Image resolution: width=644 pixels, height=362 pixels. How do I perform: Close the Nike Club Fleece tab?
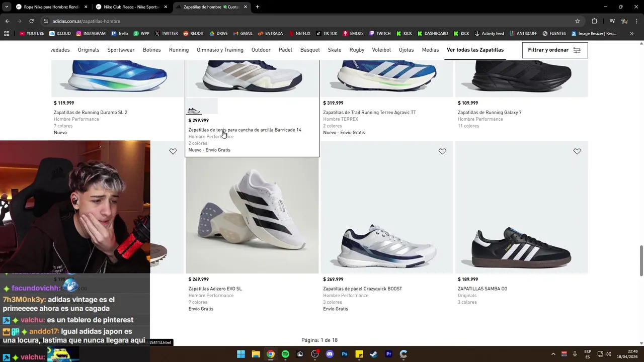click(x=166, y=7)
